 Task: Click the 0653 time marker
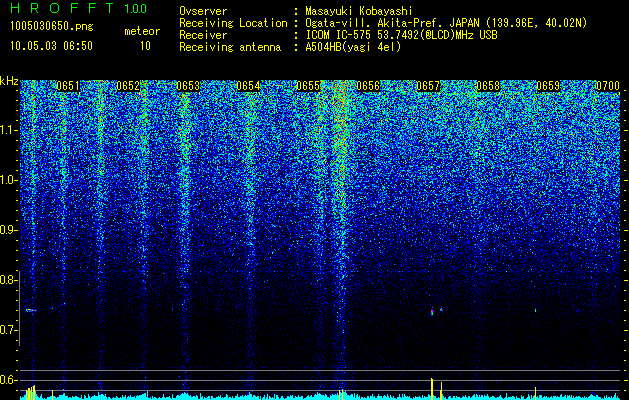coord(188,86)
